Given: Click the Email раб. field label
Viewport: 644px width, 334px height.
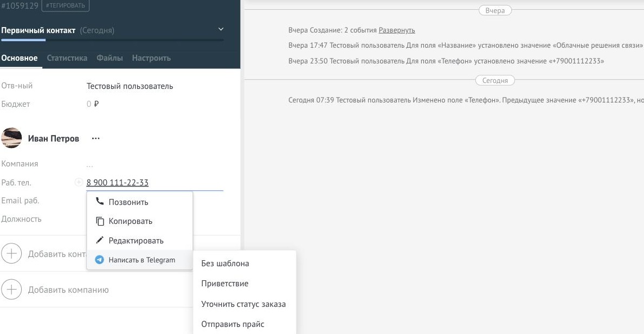Looking at the screenshot, I should 20,201.
